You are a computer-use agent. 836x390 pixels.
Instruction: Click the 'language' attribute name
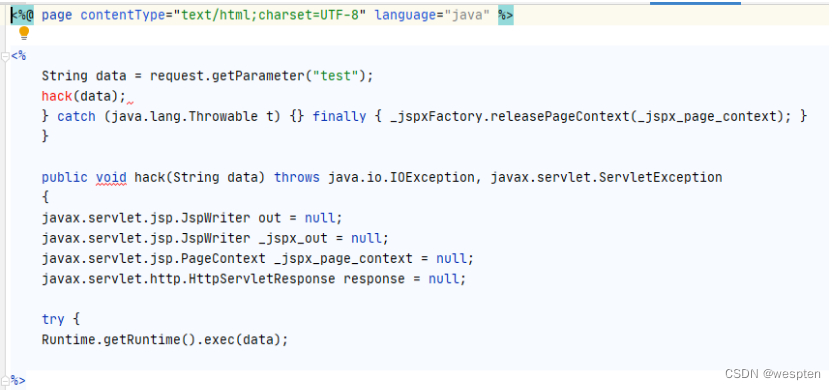click(x=406, y=15)
